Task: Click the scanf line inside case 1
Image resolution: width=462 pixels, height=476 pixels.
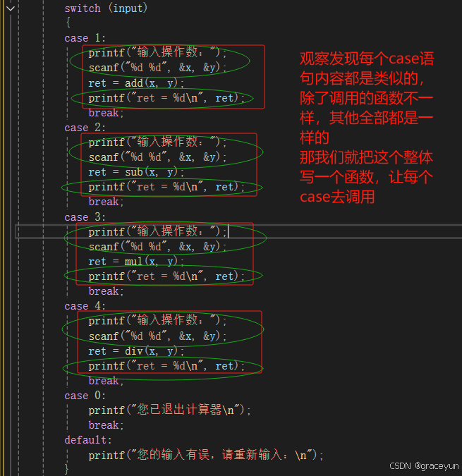Action: [157, 68]
